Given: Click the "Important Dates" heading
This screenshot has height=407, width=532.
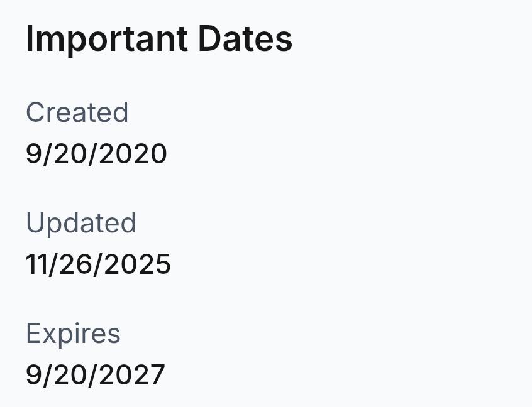Looking at the screenshot, I should [x=159, y=40].
